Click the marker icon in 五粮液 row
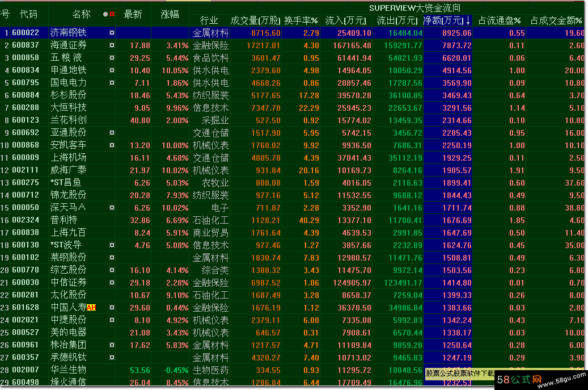This screenshot has width=588, height=390. pyautogui.click(x=112, y=58)
